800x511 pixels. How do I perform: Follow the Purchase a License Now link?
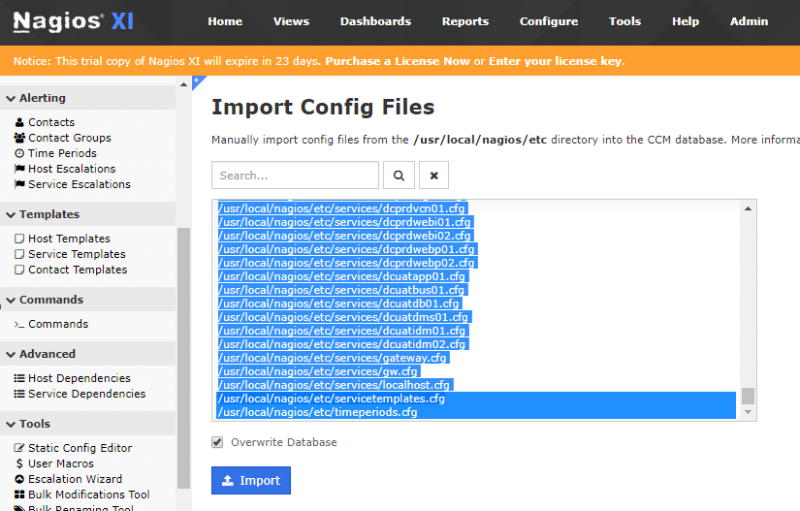point(397,61)
